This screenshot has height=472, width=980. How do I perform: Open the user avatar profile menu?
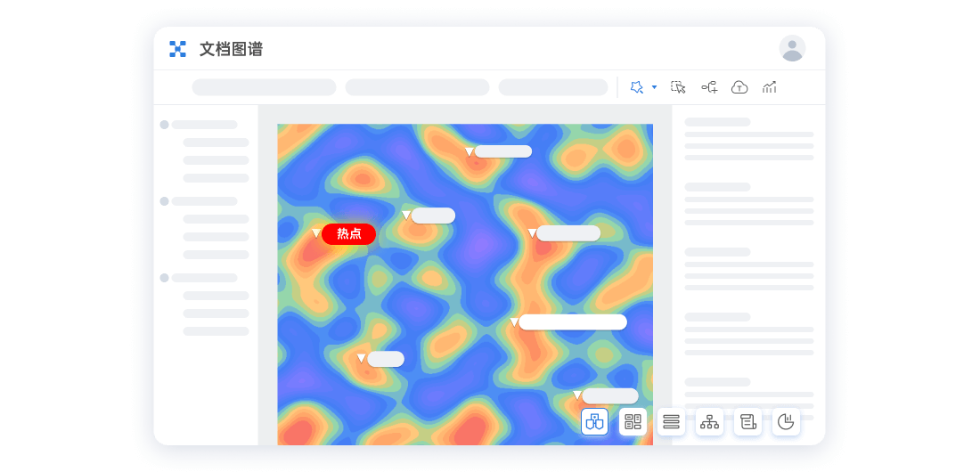(792, 49)
